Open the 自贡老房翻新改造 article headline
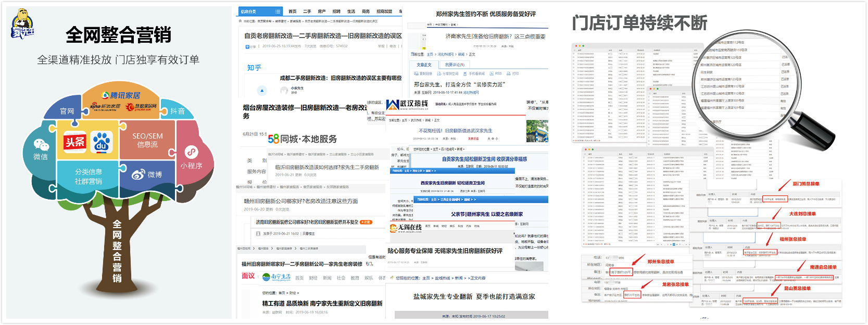Image resolution: width=868 pixels, height=325 pixels. (x=323, y=36)
